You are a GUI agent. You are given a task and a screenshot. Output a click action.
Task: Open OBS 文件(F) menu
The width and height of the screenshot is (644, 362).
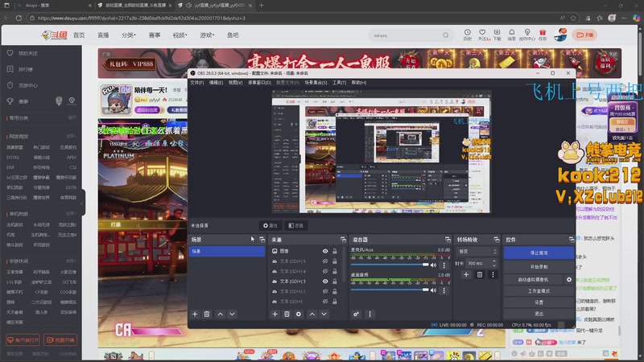point(196,83)
